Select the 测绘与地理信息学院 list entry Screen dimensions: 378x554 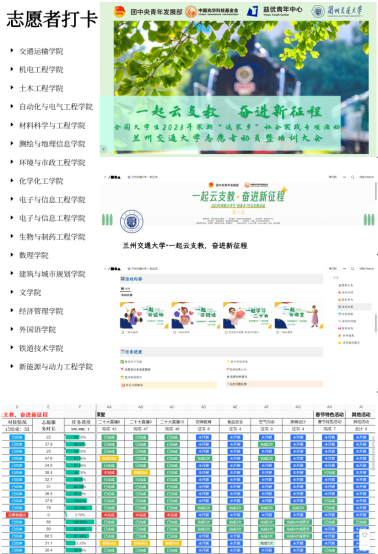(52, 144)
